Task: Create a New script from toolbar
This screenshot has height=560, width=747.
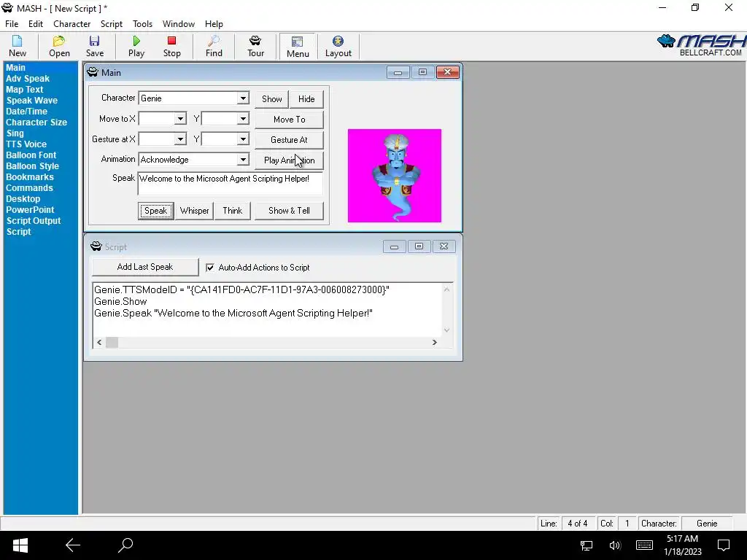Action: click(x=18, y=47)
